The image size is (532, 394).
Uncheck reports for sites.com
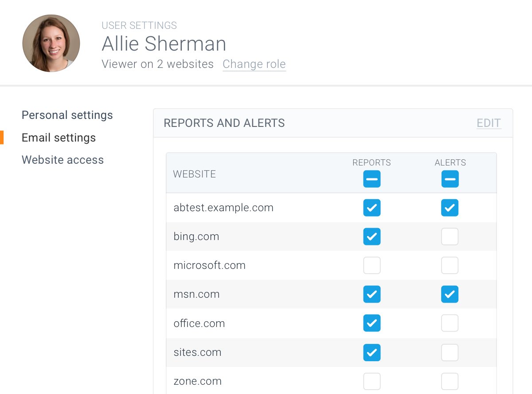(x=372, y=352)
